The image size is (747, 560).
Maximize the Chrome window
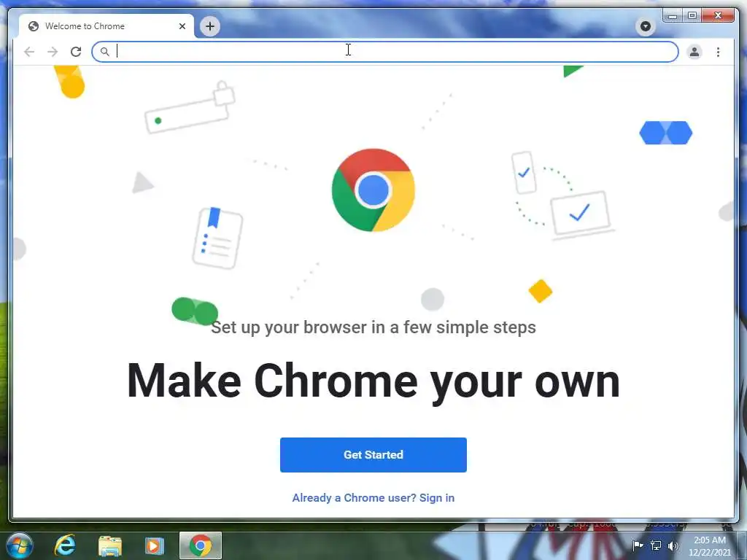pos(692,16)
